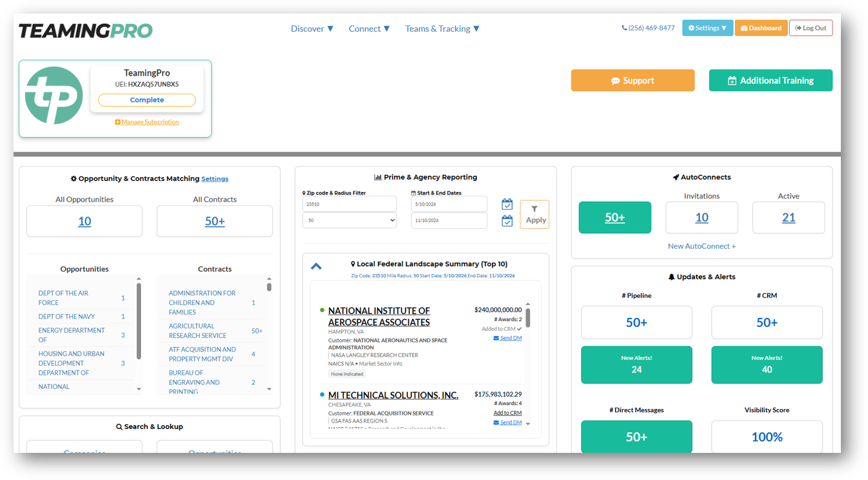The width and height of the screenshot is (868, 480).
Task: Open the # CRM 50+ tile
Action: tap(767, 322)
